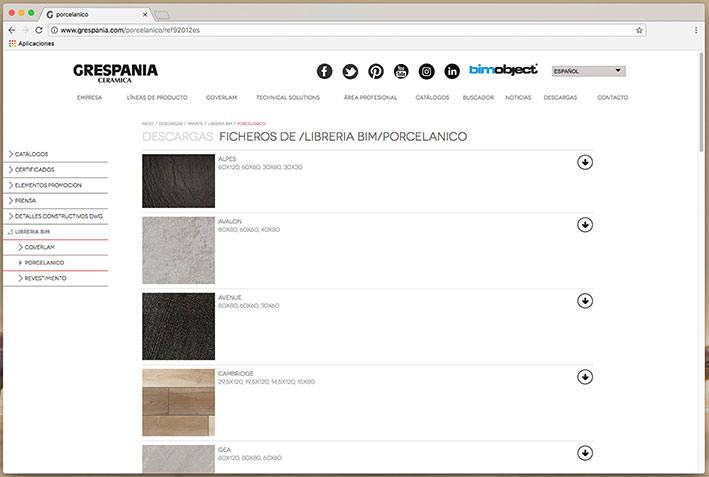Open the Instagram icon
Screen dimensions: 709x477
(426, 71)
